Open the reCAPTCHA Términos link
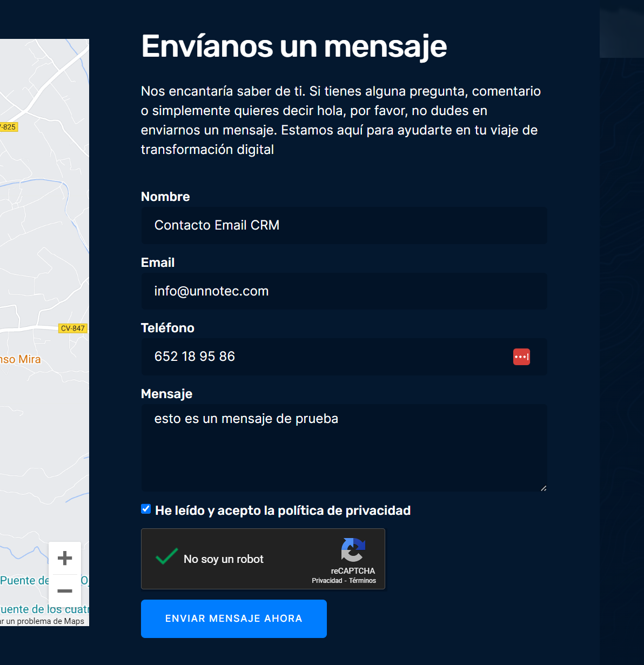The height and width of the screenshot is (665, 644). 363,581
